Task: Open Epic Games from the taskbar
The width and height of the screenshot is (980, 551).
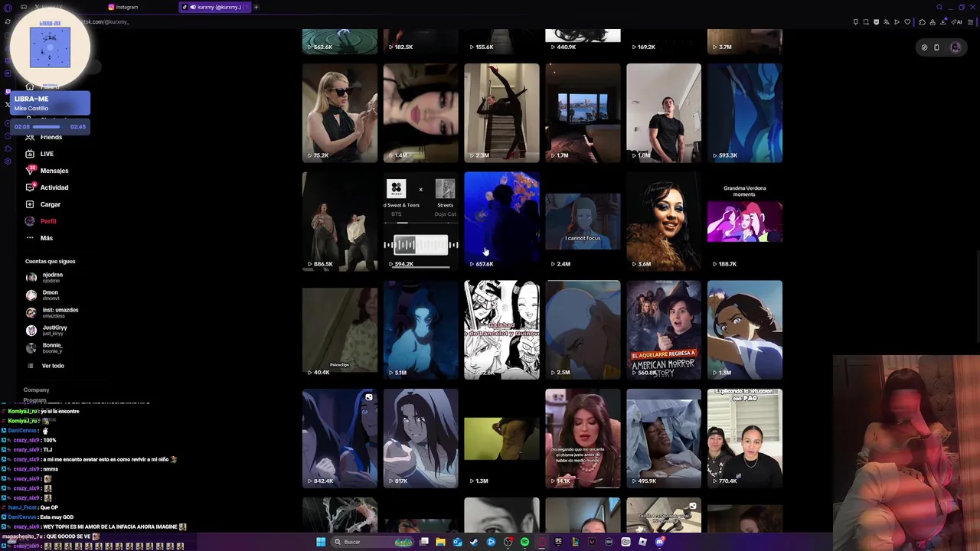Action: tap(558, 542)
